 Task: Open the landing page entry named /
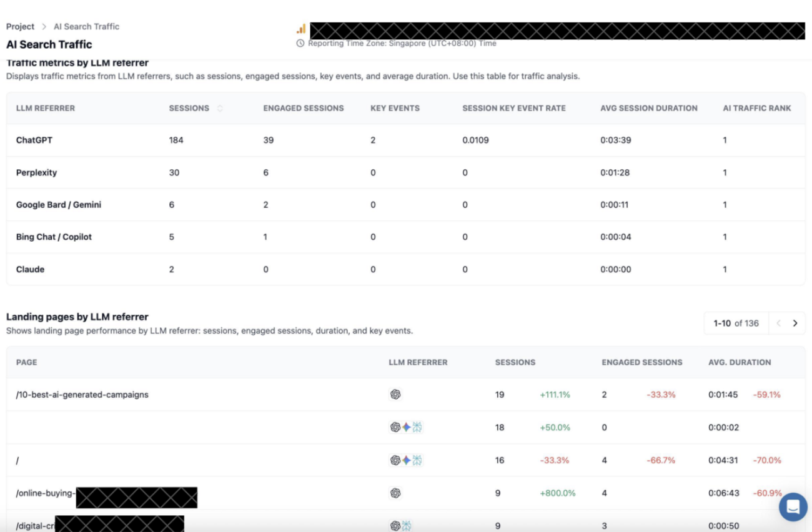(17, 460)
